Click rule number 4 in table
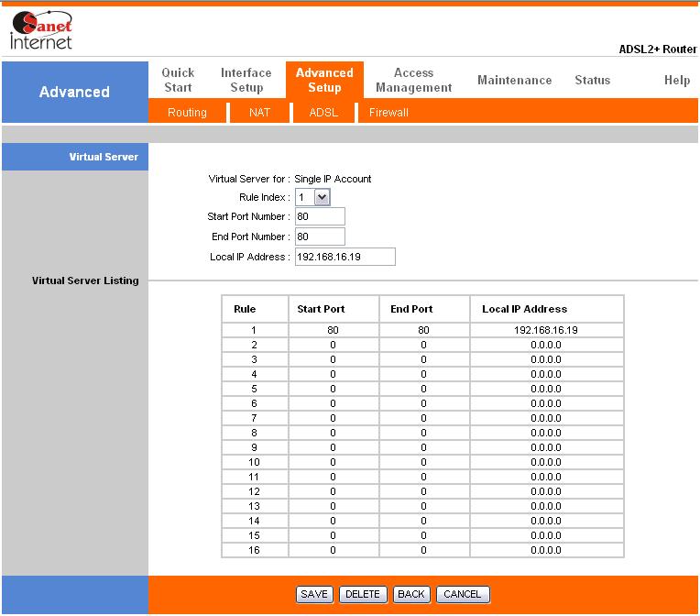The width and height of the screenshot is (700, 616). tap(254, 374)
